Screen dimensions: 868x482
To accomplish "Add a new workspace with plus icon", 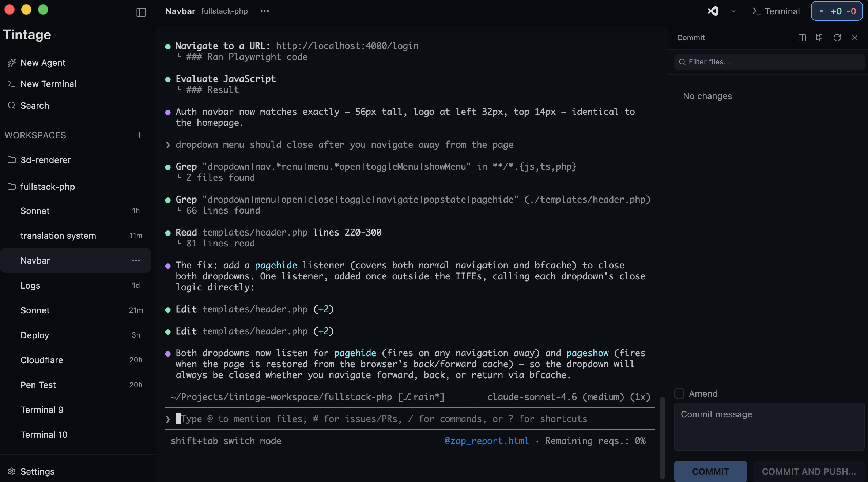I will (139, 135).
